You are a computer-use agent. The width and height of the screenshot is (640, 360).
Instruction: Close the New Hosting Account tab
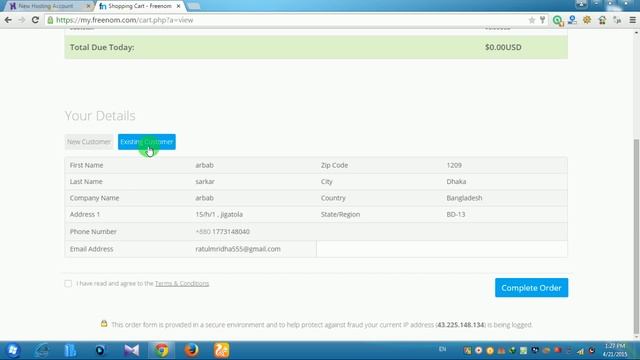click(x=88, y=6)
